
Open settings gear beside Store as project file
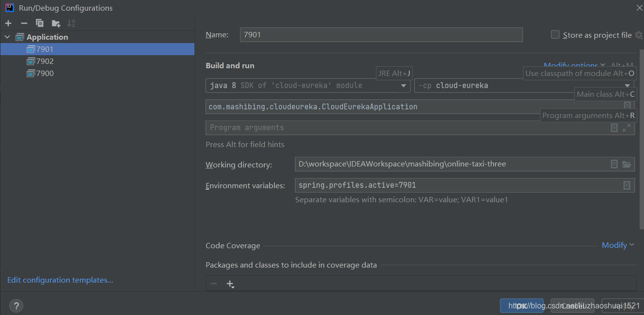pos(640,35)
